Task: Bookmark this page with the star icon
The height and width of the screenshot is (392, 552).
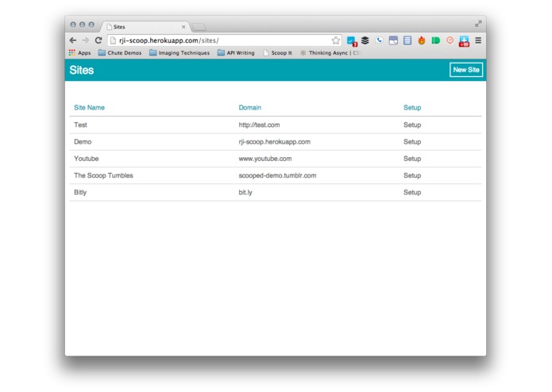Action: [x=335, y=40]
